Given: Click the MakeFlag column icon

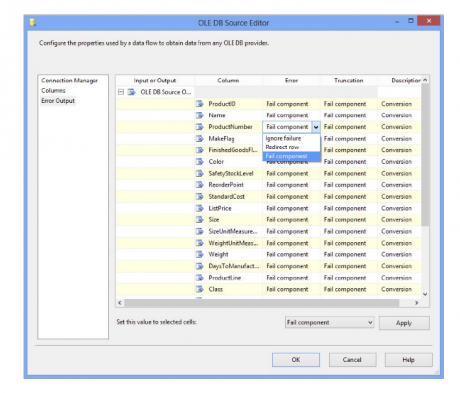Looking at the screenshot, I should click(200, 138).
